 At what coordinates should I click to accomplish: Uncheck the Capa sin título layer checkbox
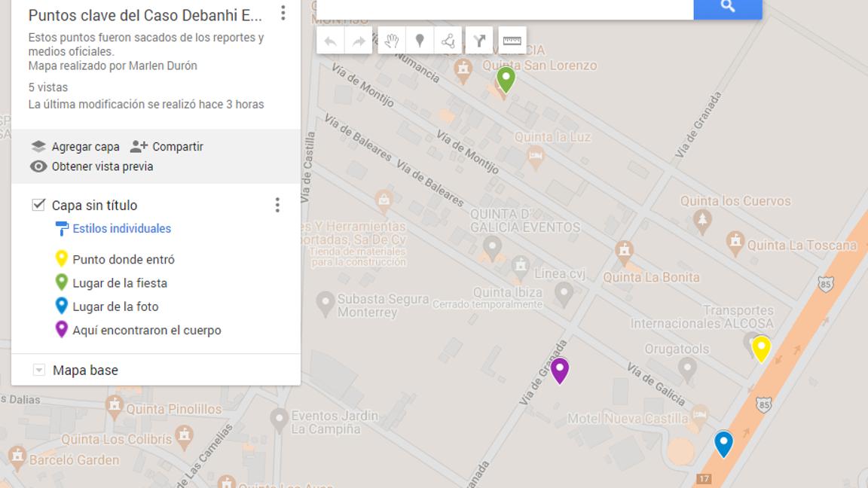(39, 205)
